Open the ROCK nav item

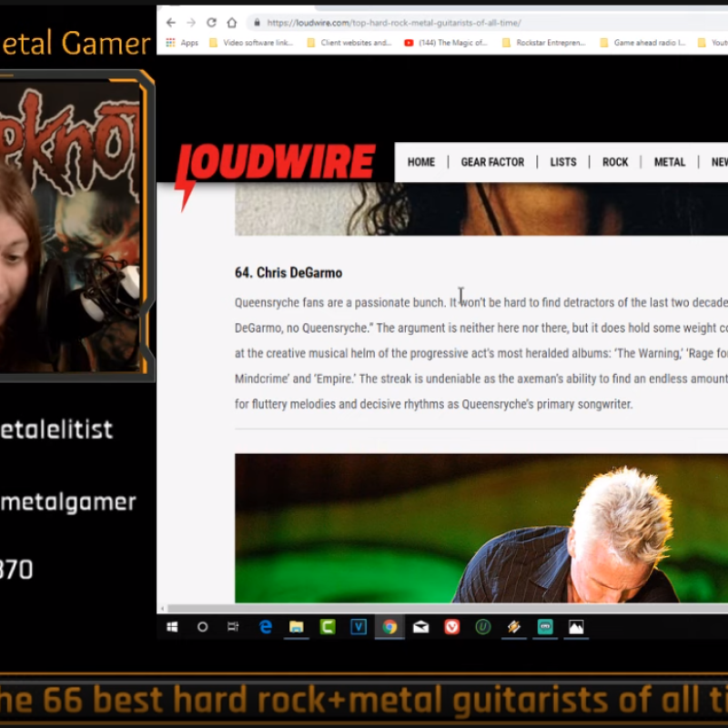click(x=615, y=162)
